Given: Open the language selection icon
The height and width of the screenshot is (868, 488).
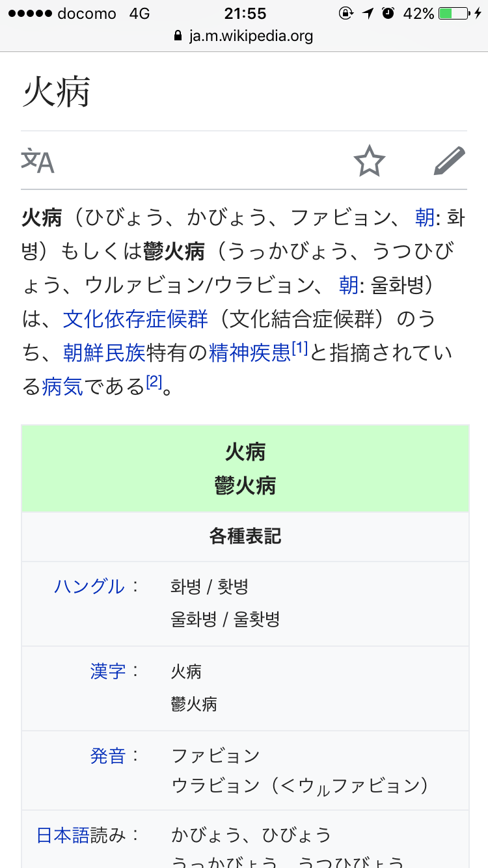Looking at the screenshot, I should 38,161.
